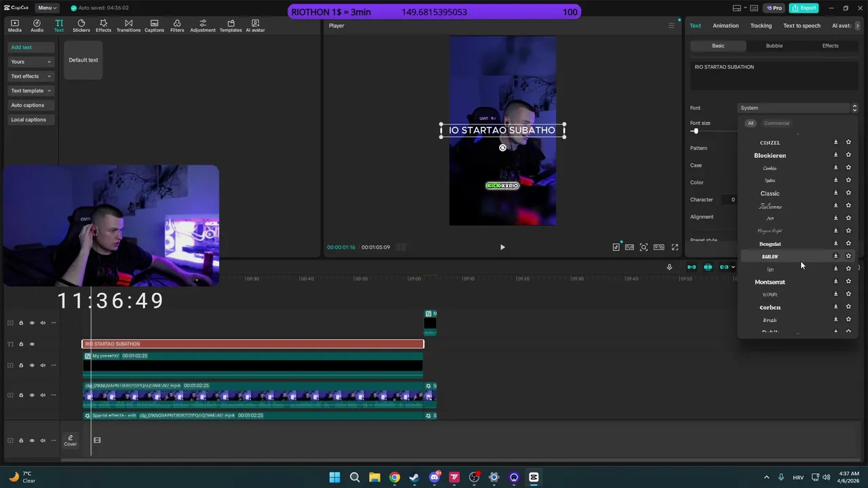Switch to the Tracking tab

[x=761, y=26]
